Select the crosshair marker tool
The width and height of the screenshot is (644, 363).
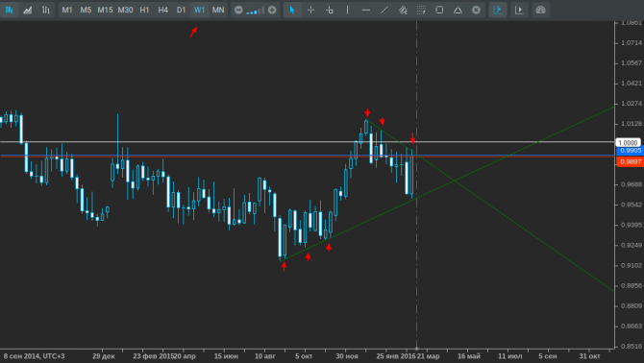pos(330,10)
